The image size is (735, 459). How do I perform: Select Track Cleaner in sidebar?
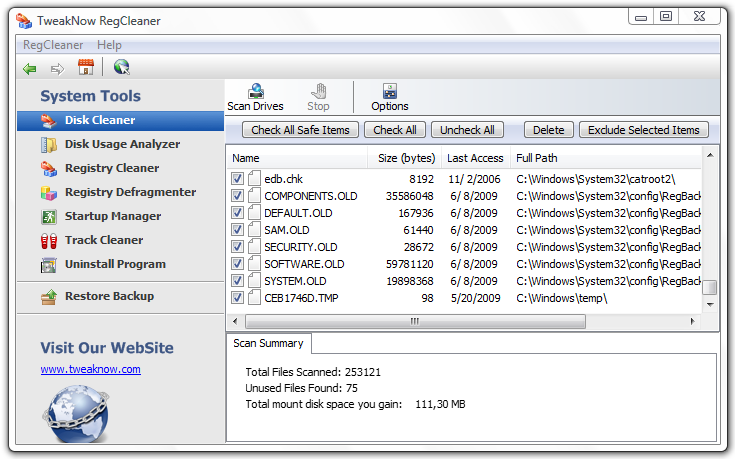pyautogui.click(x=104, y=240)
